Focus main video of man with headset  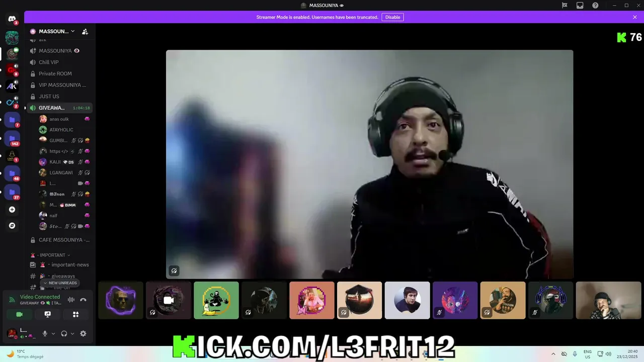pos(369,164)
